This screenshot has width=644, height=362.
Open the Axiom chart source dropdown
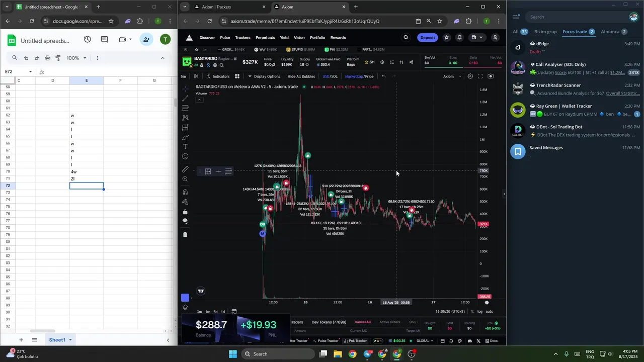(452, 76)
